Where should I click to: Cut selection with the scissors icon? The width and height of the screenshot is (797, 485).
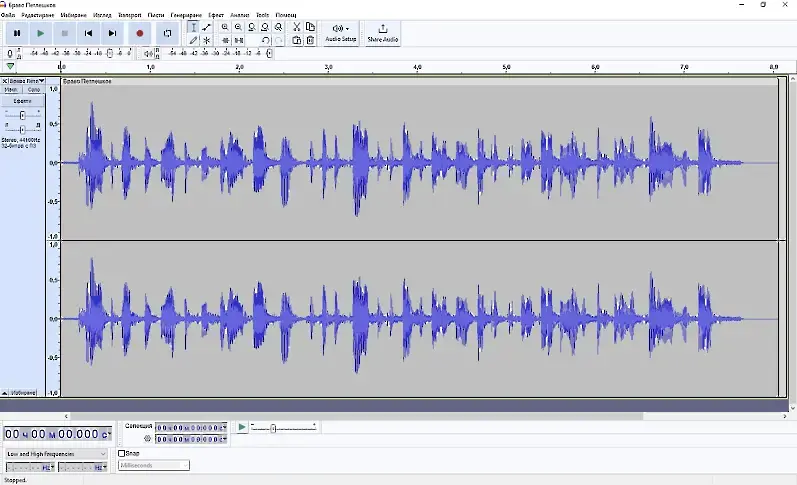tap(297, 27)
